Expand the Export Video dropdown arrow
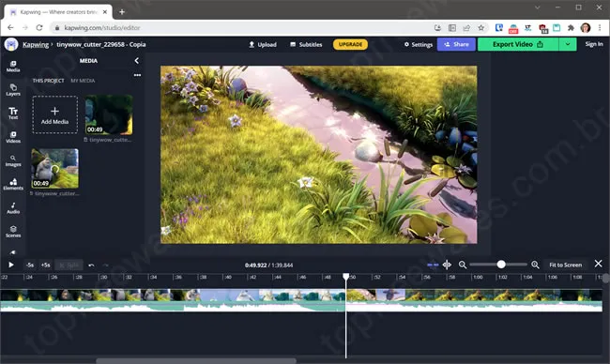 [x=568, y=44]
